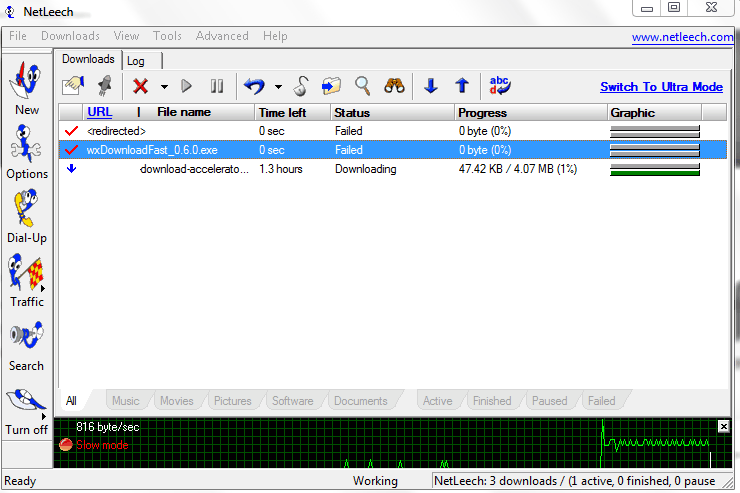740x493 pixels.
Task: Expand the Turn off submenu arrow
Action: pyautogui.click(x=43, y=416)
